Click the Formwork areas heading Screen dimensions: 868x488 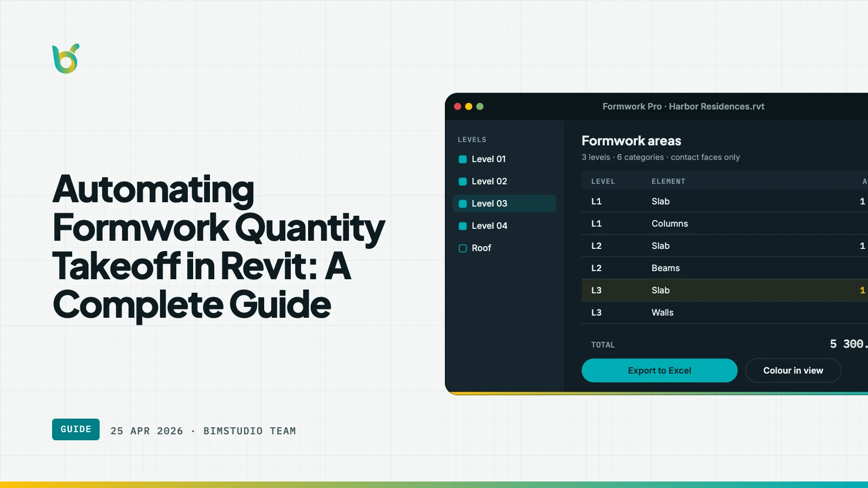point(631,141)
